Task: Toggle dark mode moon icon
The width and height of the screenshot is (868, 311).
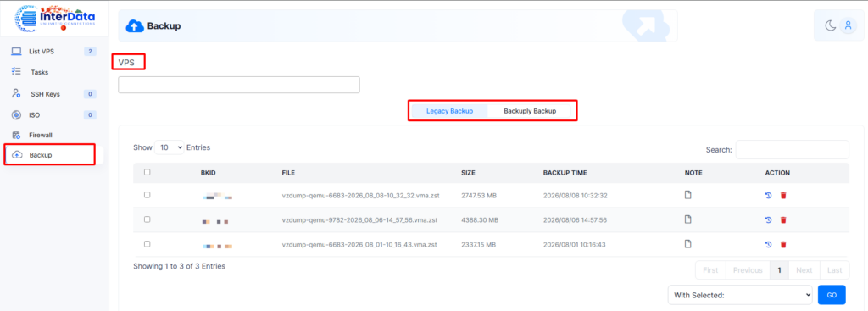Action: click(830, 25)
